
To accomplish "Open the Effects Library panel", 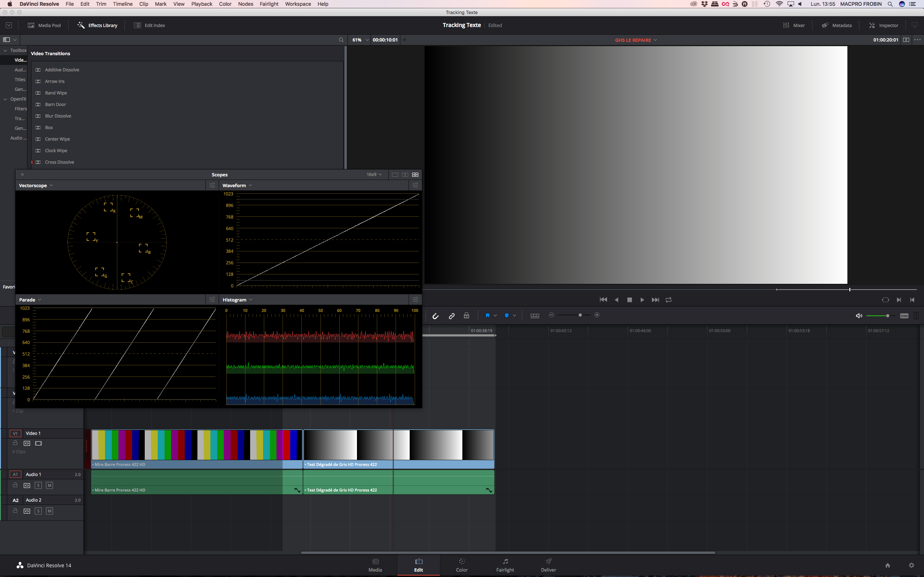I will [97, 25].
